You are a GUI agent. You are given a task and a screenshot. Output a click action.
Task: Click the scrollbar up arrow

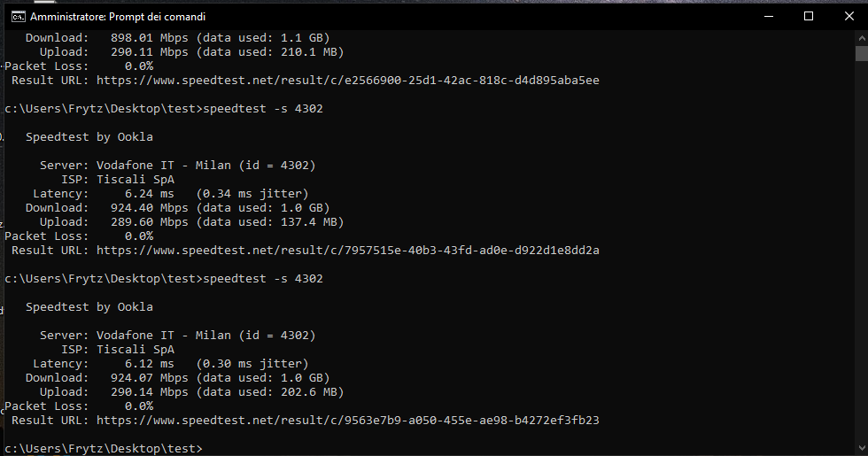click(x=861, y=38)
